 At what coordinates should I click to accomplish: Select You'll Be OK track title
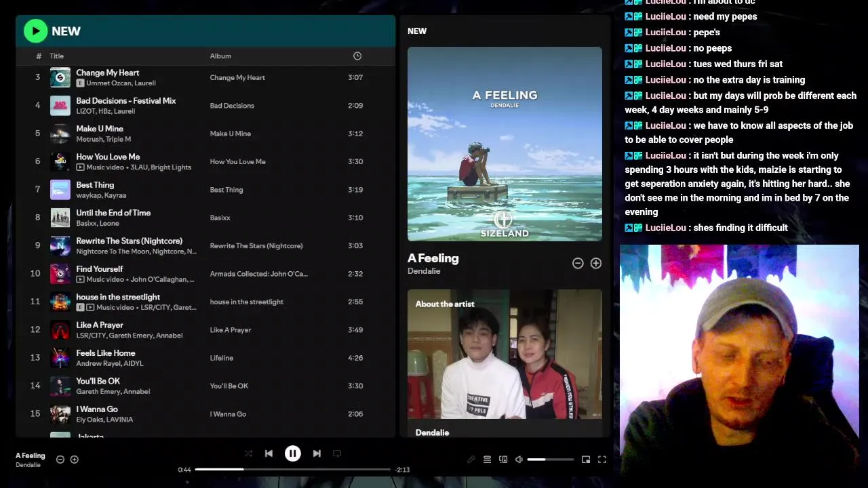(98, 381)
